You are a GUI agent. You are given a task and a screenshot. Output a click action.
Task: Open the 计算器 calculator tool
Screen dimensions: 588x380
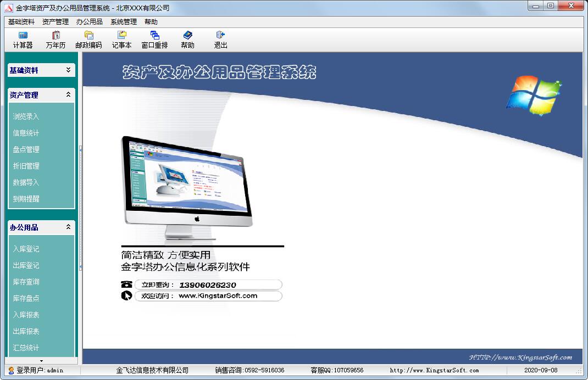coord(23,40)
